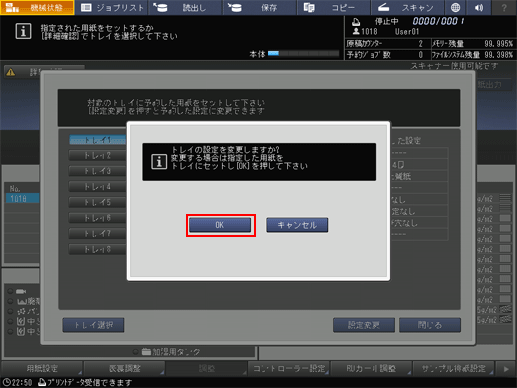The width and height of the screenshot is (517, 388).
Task: Click the 本体 memory progress bar
Action: [303, 53]
